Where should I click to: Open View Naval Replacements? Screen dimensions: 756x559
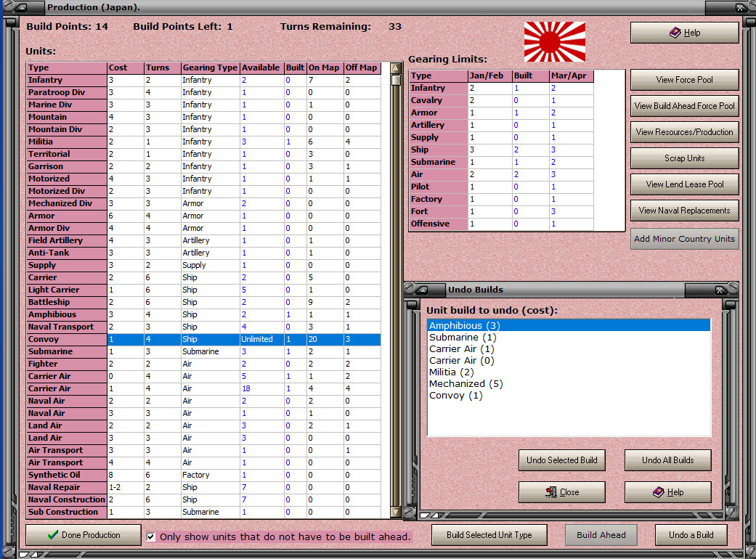(684, 211)
